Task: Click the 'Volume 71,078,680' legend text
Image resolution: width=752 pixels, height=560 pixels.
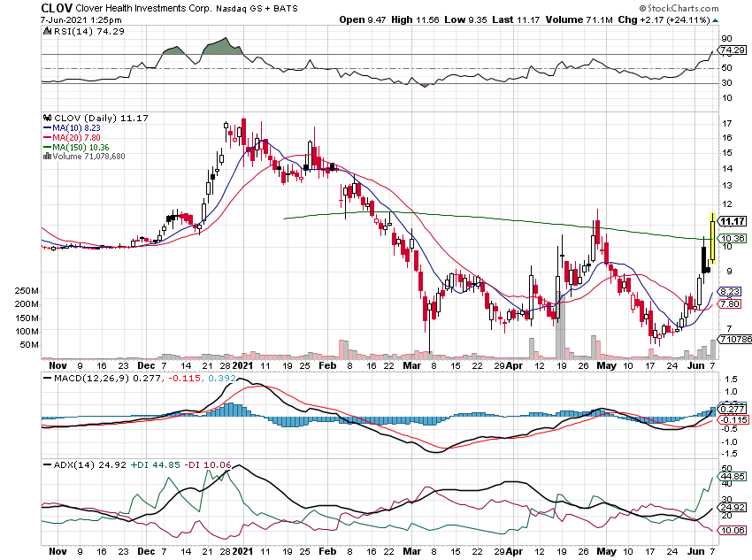Action: [88, 157]
